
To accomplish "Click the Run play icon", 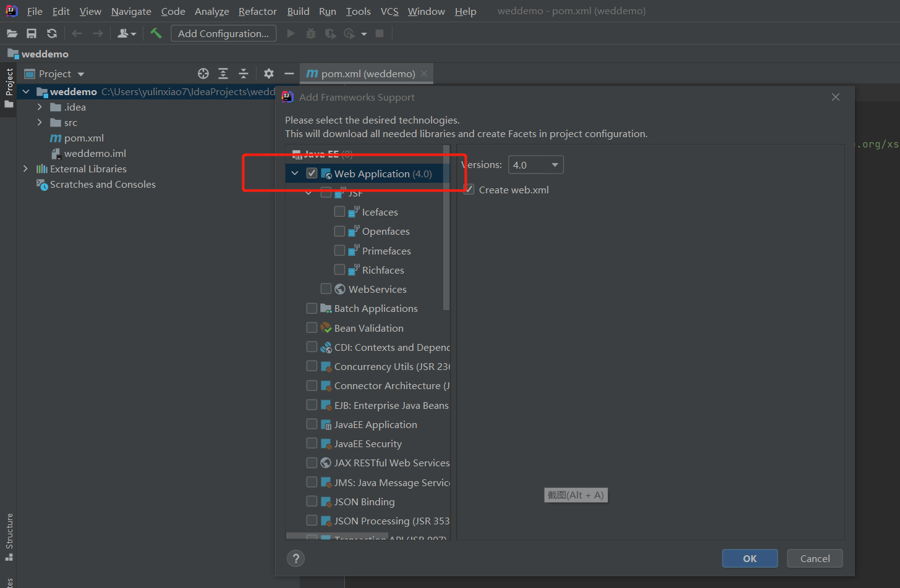I will click(291, 33).
